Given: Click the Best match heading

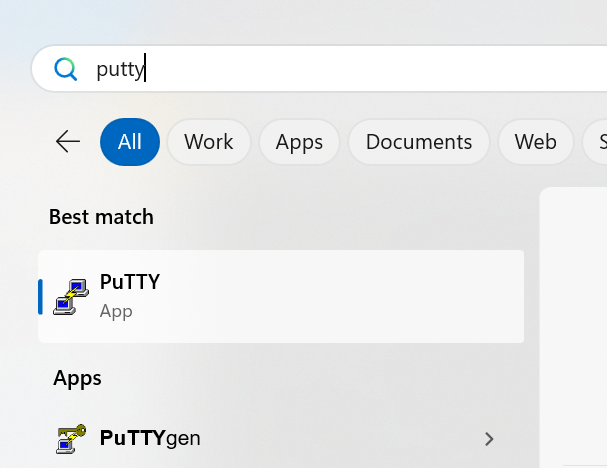Looking at the screenshot, I should point(101,217).
